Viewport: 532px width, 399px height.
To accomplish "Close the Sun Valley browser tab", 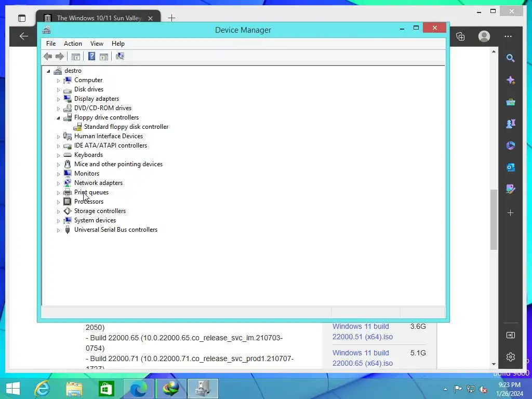I will click(150, 18).
